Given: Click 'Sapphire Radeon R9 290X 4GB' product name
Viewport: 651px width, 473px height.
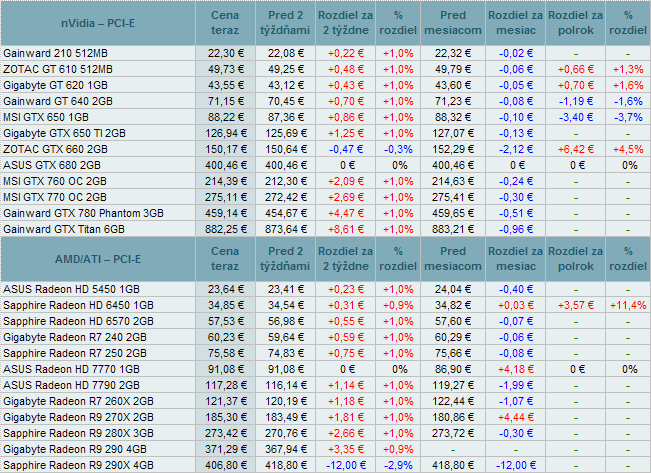Looking at the screenshot, I should tap(78, 465).
